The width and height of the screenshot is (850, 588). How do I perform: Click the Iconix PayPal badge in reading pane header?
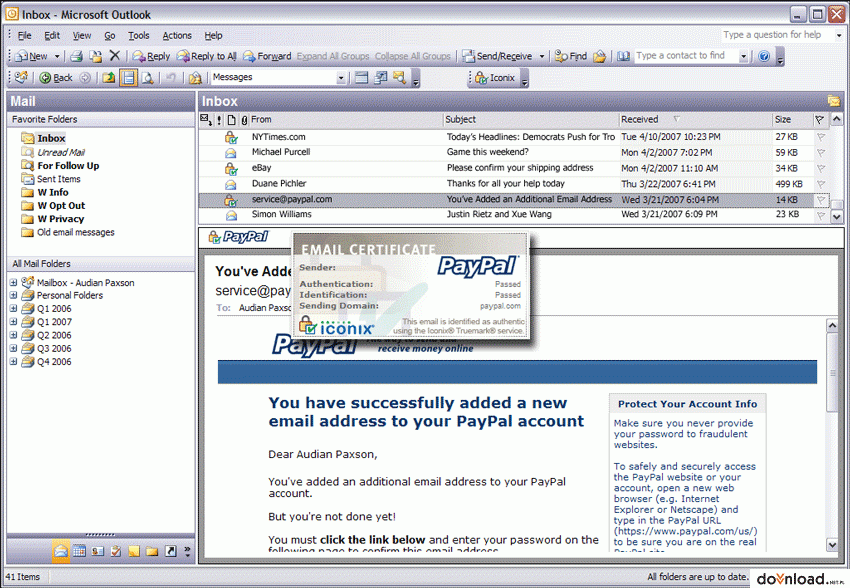click(239, 237)
